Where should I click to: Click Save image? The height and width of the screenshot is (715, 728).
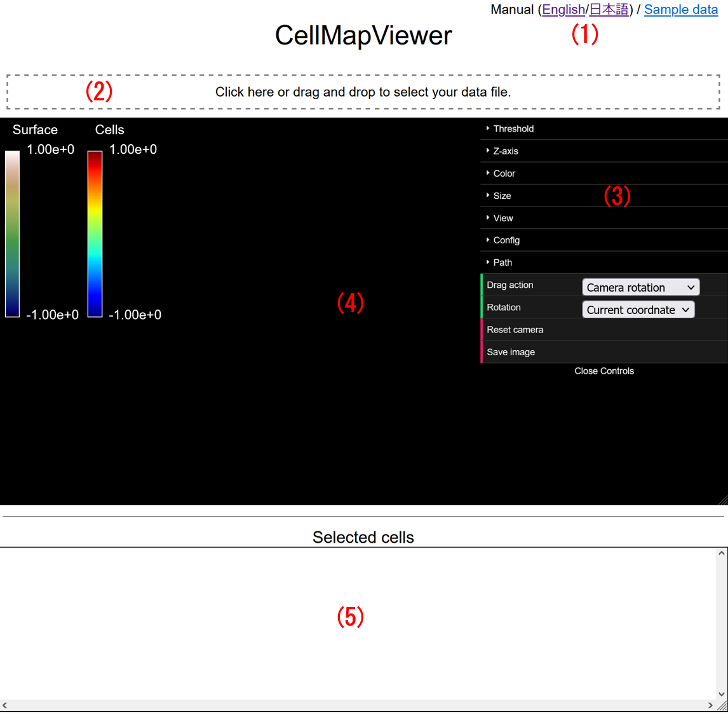tap(510, 351)
